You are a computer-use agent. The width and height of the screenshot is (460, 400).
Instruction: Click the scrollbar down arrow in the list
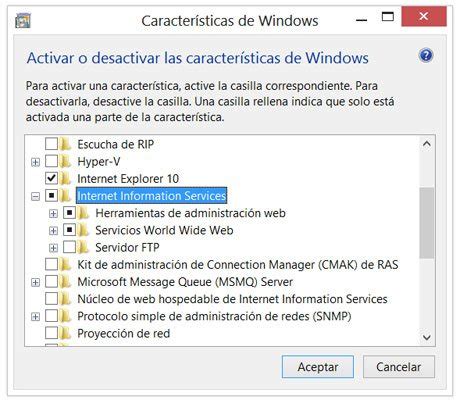[427, 337]
